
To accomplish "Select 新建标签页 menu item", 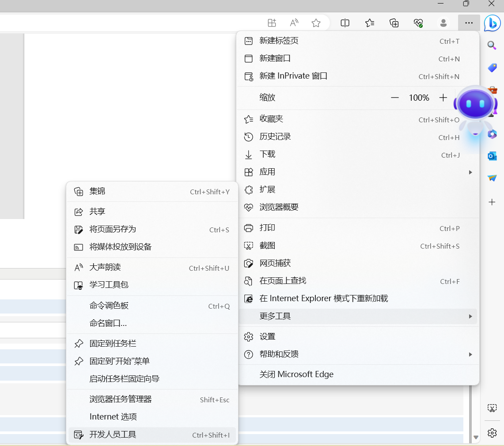I will point(358,41).
